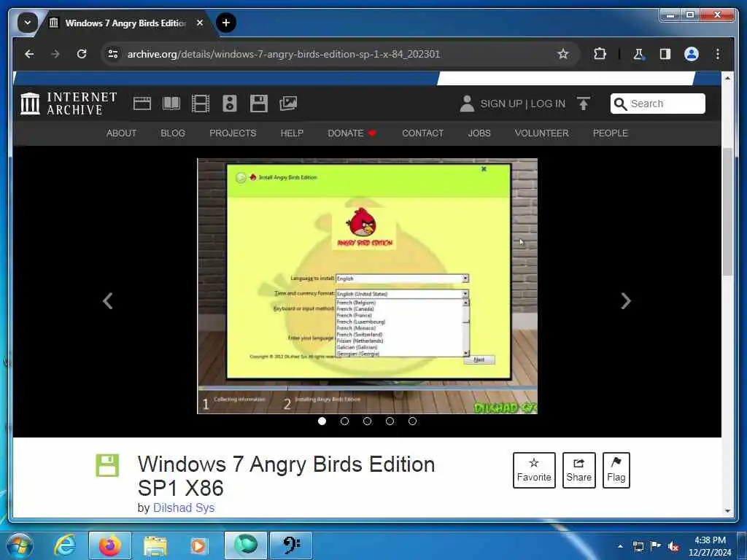Click the browser Back arrow
Viewport: 747px width, 560px height.
click(29, 54)
